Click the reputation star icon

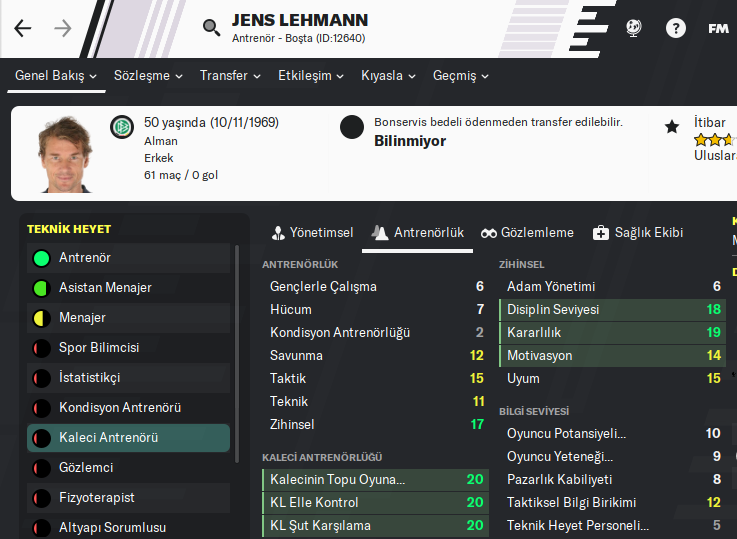click(x=672, y=127)
